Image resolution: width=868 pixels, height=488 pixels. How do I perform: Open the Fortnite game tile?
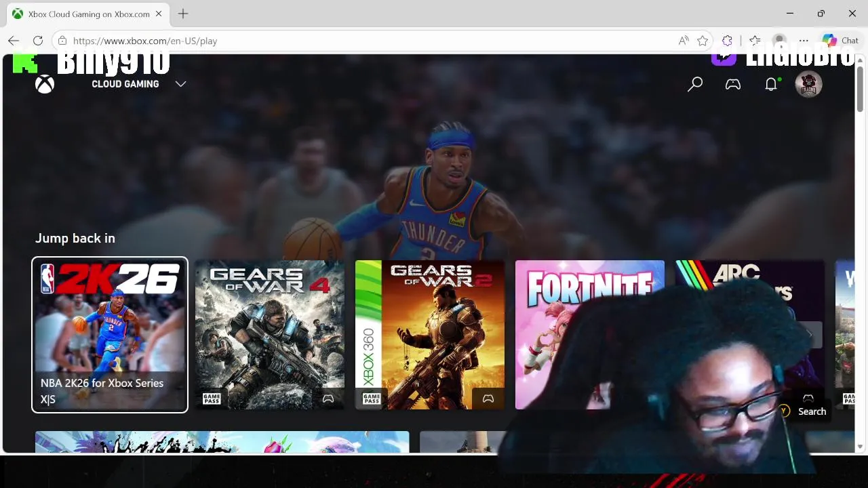point(590,335)
